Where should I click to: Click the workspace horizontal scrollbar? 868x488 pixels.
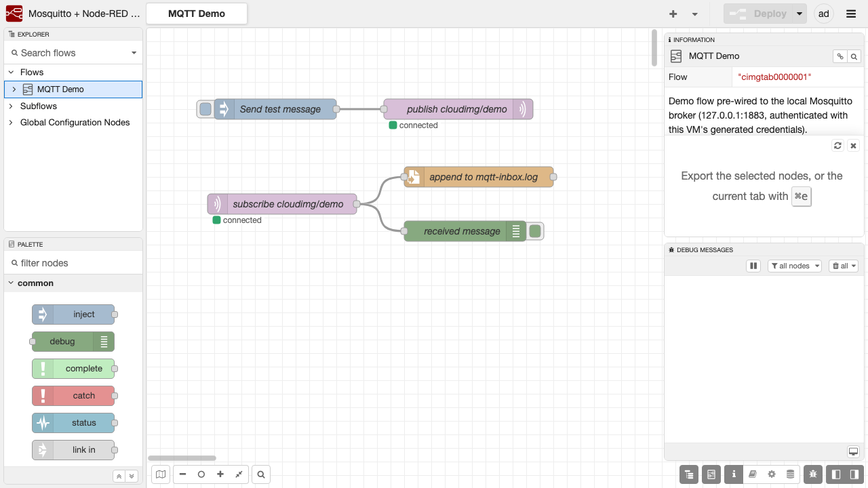point(182,458)
